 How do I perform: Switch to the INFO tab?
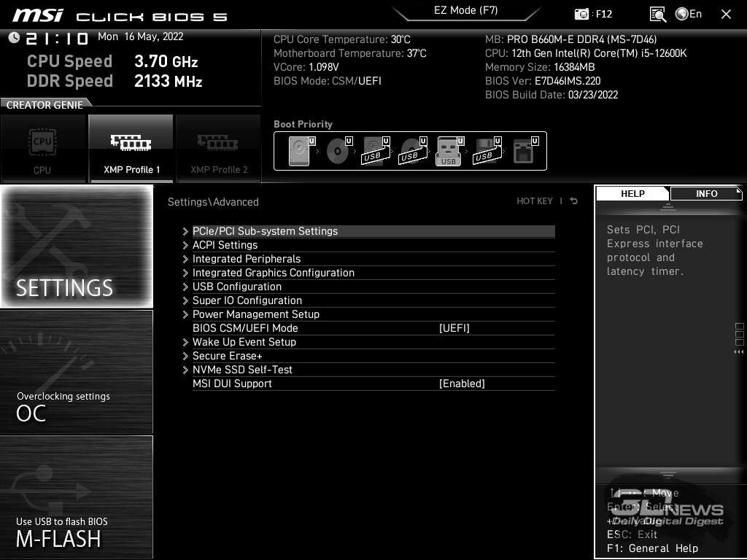(706, 193)
